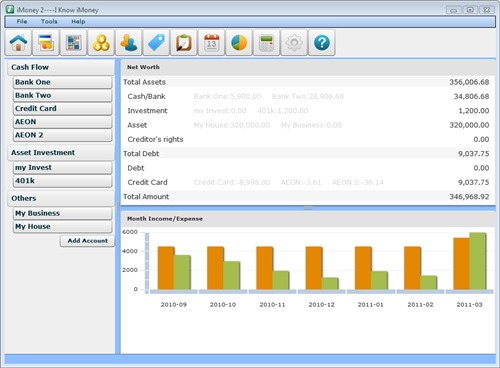500x368 pixels.
Task: Open the pie chart reports icon
Action: click(x=239, y=43)
